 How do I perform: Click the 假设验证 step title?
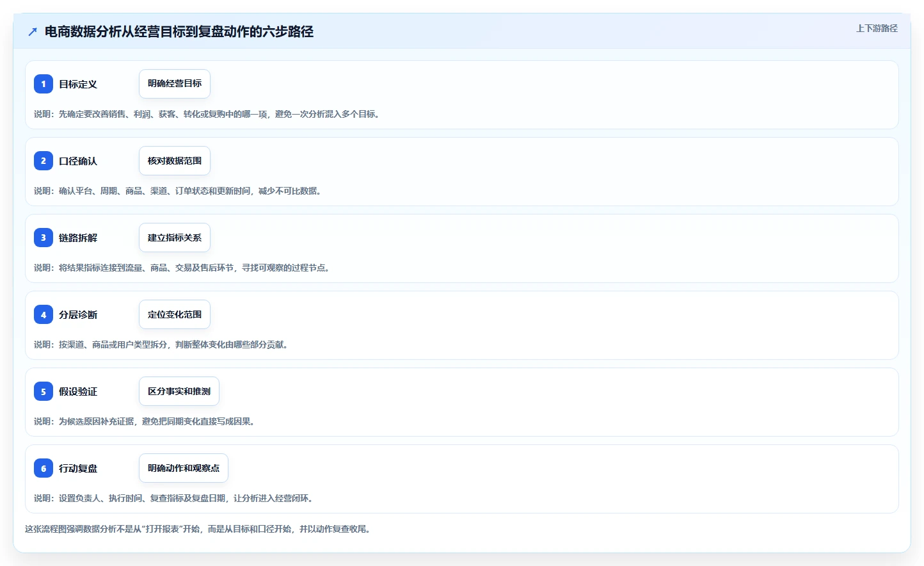(x=78, y=391)
